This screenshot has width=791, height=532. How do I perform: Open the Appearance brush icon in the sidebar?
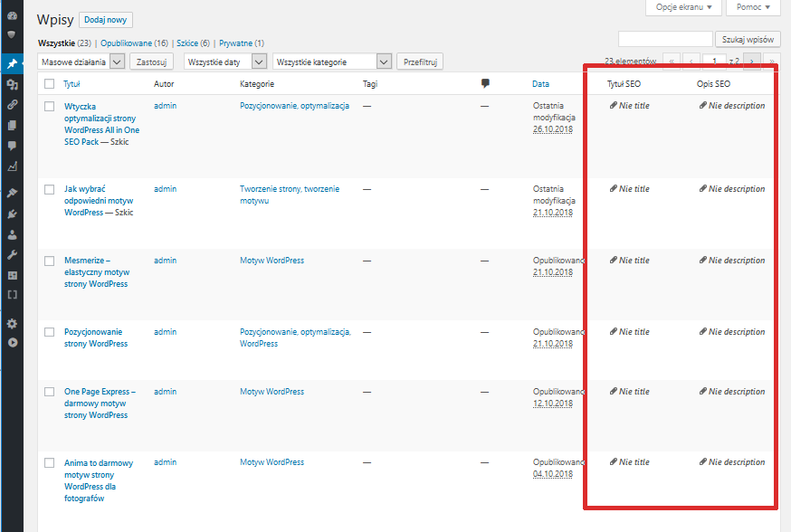(12, 193)
